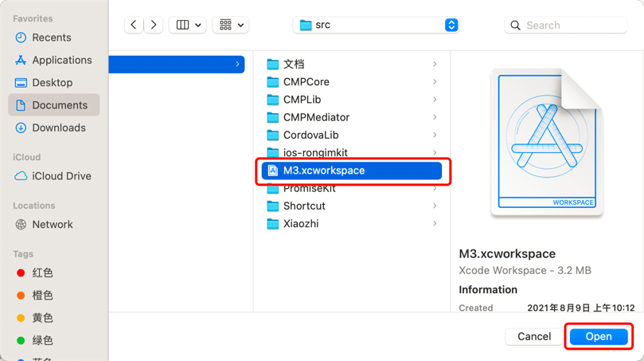
Task: Open Desktop in the sidebar
Action: tap(54, 83)
